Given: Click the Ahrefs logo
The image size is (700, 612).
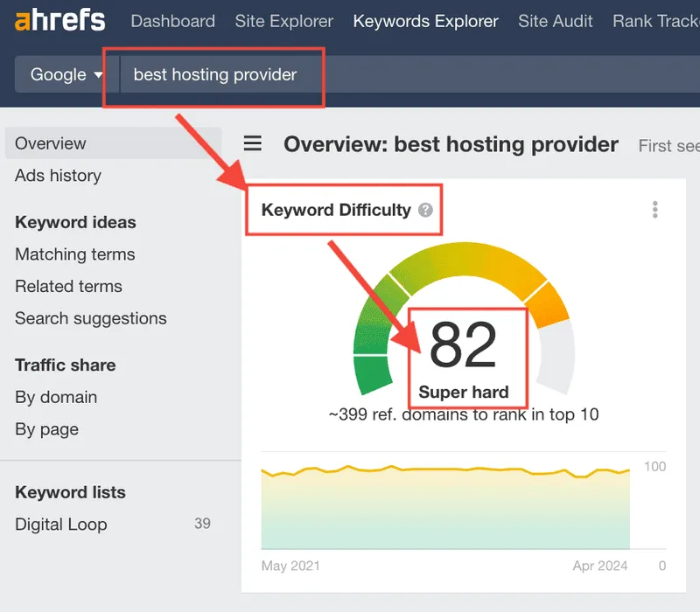Looking at the screenshot, I should [x=59, y=20].
